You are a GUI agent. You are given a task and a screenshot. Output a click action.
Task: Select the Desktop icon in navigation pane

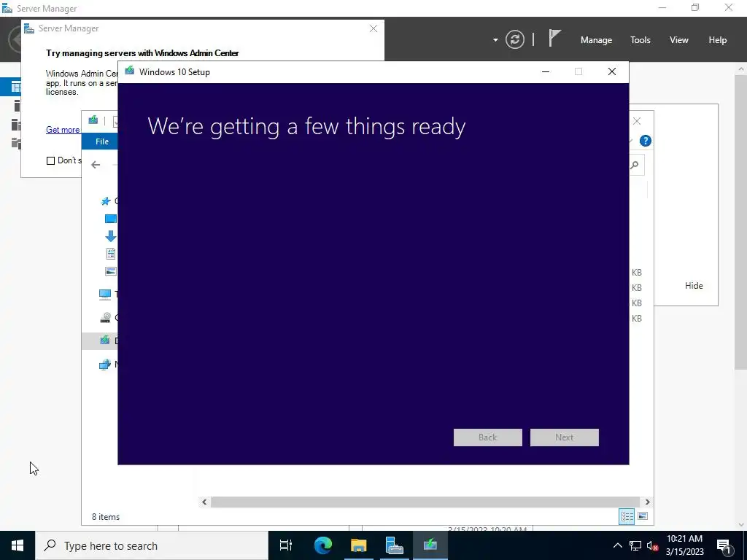[x=111, y=219]
